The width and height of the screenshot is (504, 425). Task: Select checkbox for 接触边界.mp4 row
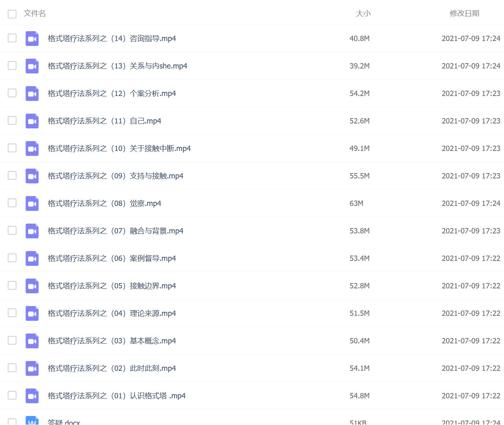pos(12,286)
